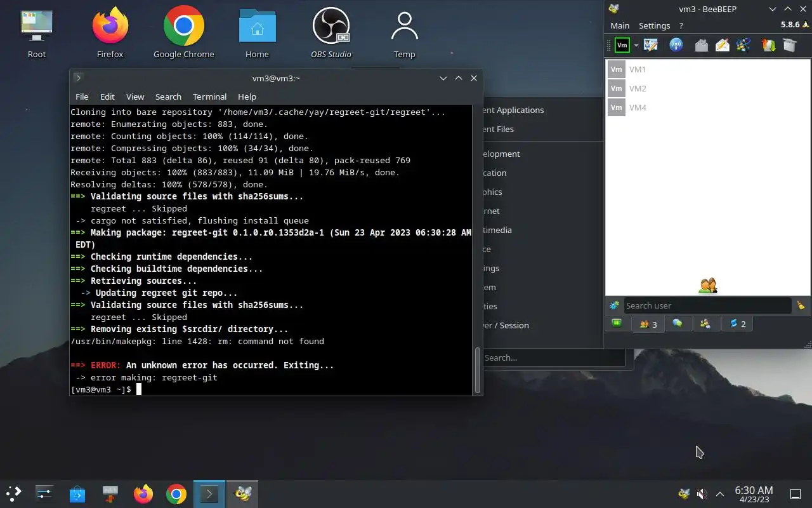The height and width of the screenshot is (508, 812).
Task: Launch Google Chrome from the taskbar
Action: click(176, 493)
